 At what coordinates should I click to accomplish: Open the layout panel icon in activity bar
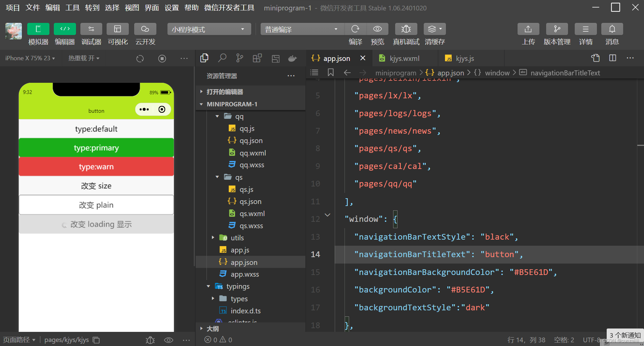click(275, 59)
